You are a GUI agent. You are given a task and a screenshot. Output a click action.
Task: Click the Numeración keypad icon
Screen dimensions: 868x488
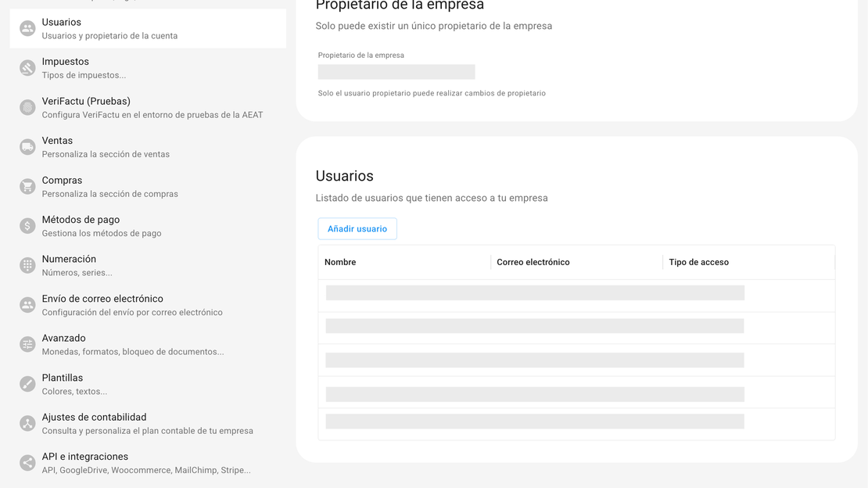click(x=27, y=266)
